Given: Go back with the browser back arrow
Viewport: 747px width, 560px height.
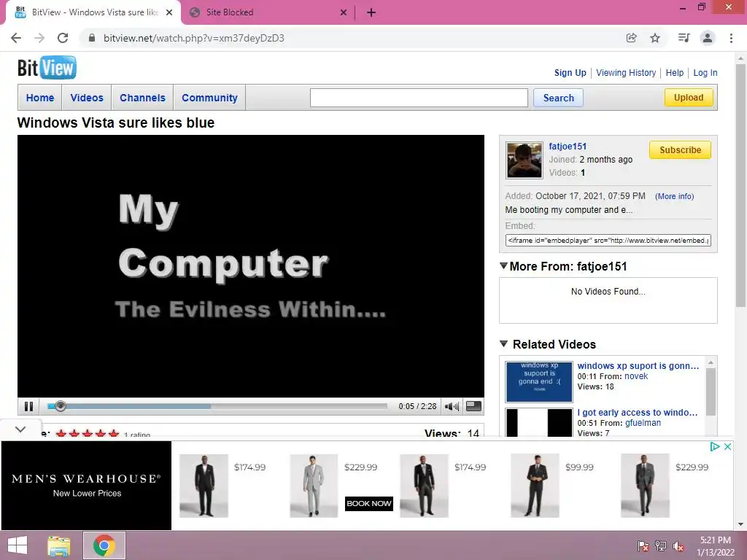Looking at the screenshot, I should (x=16, y=38).
